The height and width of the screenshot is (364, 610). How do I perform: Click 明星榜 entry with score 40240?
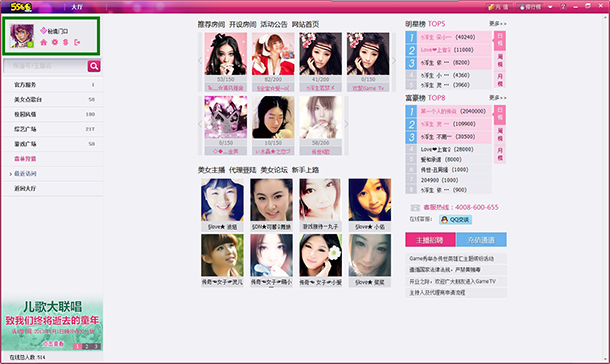[449, 37]
